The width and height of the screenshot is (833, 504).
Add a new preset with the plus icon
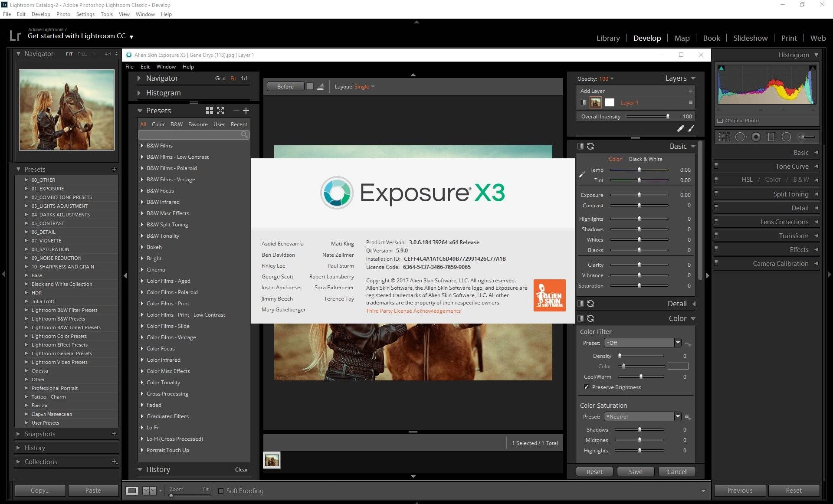coord(246,111)
